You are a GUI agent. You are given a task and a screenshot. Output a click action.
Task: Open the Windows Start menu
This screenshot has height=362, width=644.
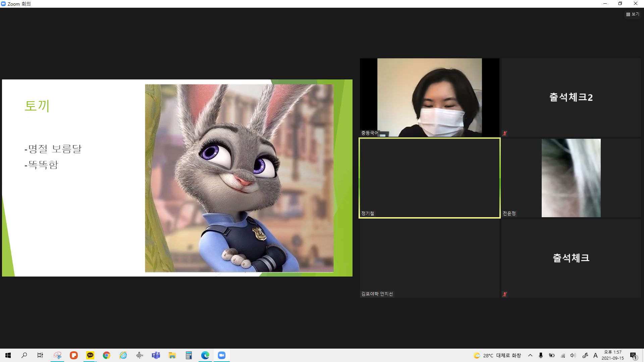click(8, 355)
